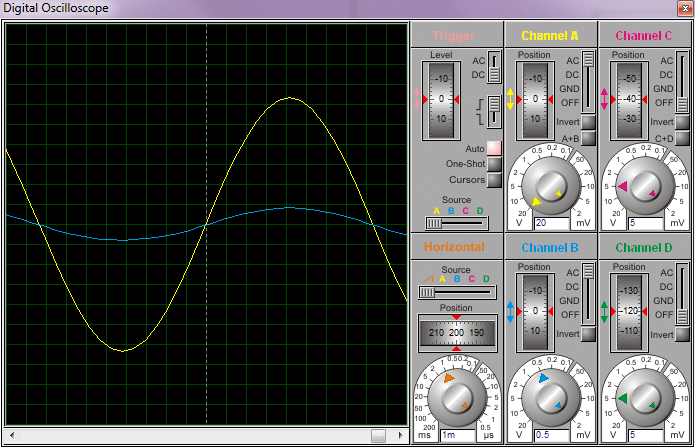Click Channel B coupling mode slider

588,294
